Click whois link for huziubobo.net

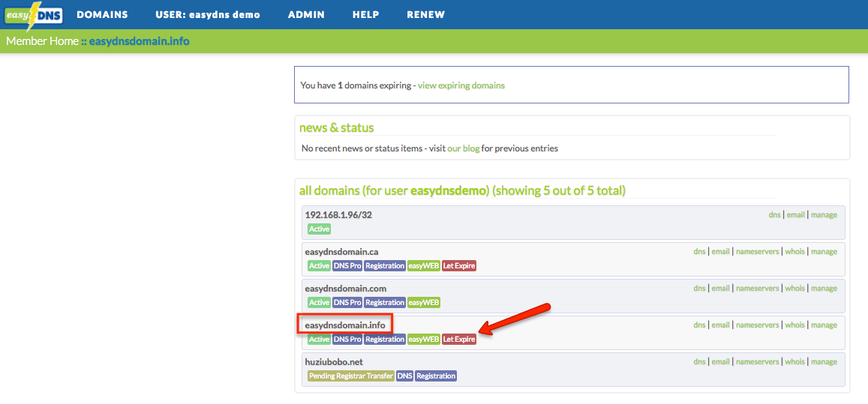795,362
